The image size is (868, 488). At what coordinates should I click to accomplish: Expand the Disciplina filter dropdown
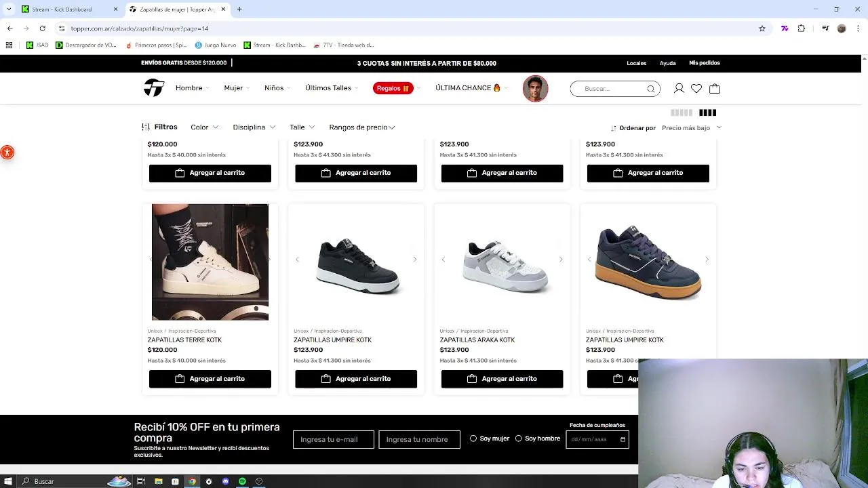tap(254, 127)
